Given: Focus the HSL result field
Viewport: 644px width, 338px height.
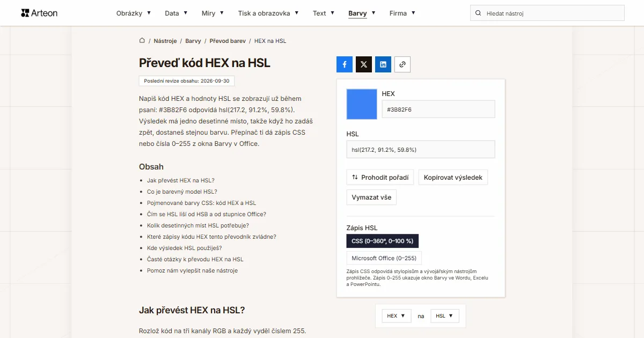Looking at the screenshot, I should (421, 150).
